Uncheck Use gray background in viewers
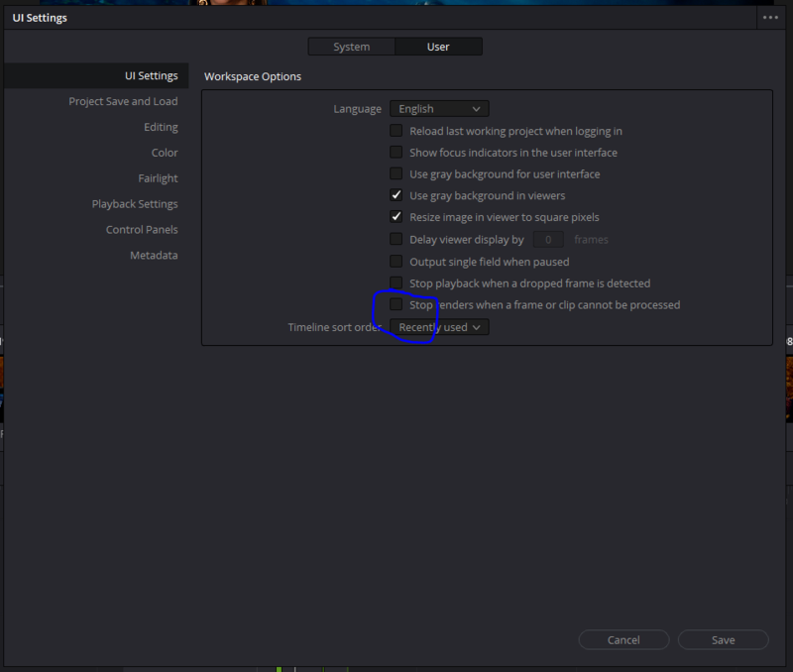Image resolution: width=793 pixels, height=672 pixels. (396, 195)
